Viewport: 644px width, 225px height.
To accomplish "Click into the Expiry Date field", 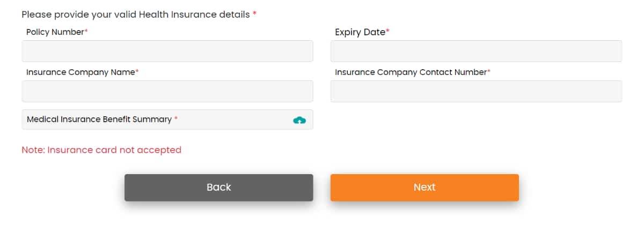I will (476, 51).
